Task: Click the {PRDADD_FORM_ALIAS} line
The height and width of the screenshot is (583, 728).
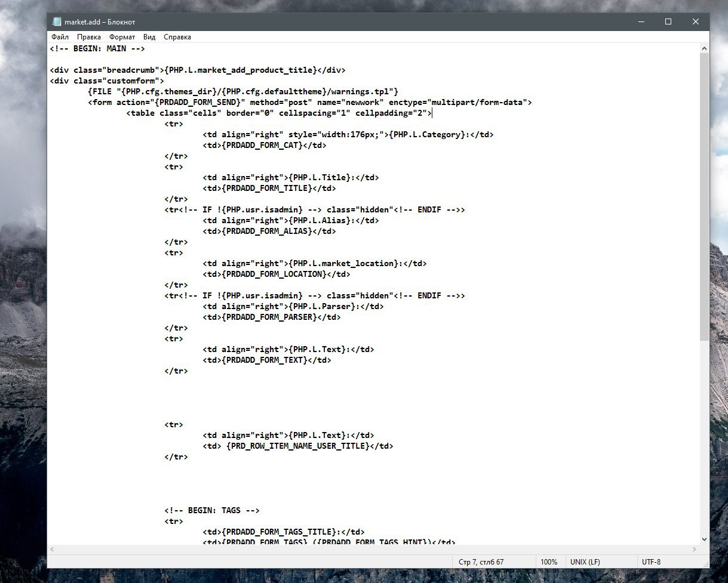Action: [269, 231]
